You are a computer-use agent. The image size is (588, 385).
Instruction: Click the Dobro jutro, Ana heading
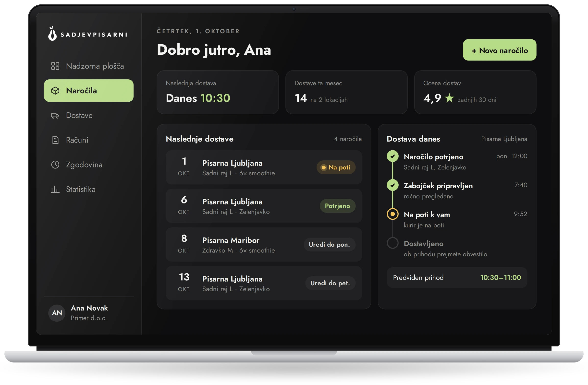coord(214,50)
